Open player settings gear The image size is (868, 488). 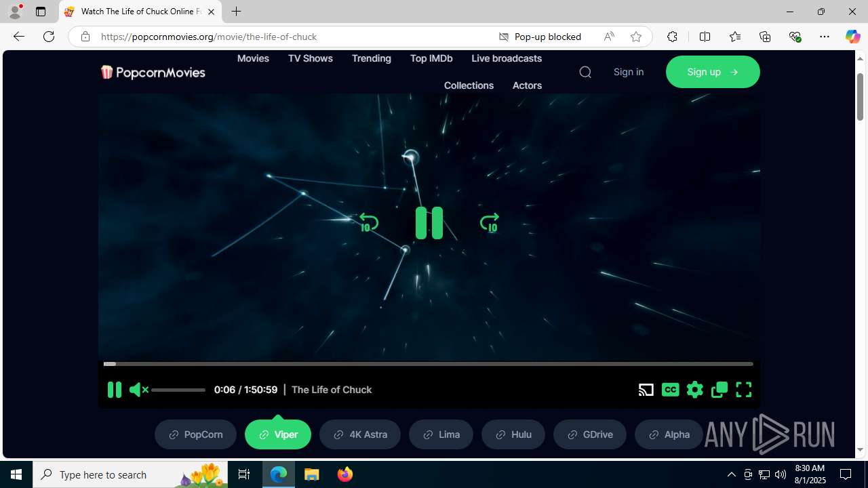[695, 390]
